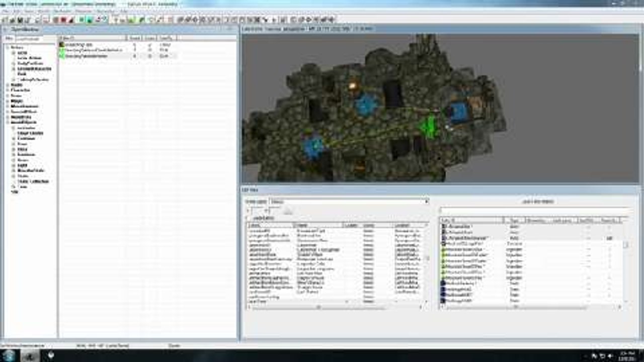Sort cell objects by Editor ID header
Screen dimensions: 644x362
pos(472,220)
